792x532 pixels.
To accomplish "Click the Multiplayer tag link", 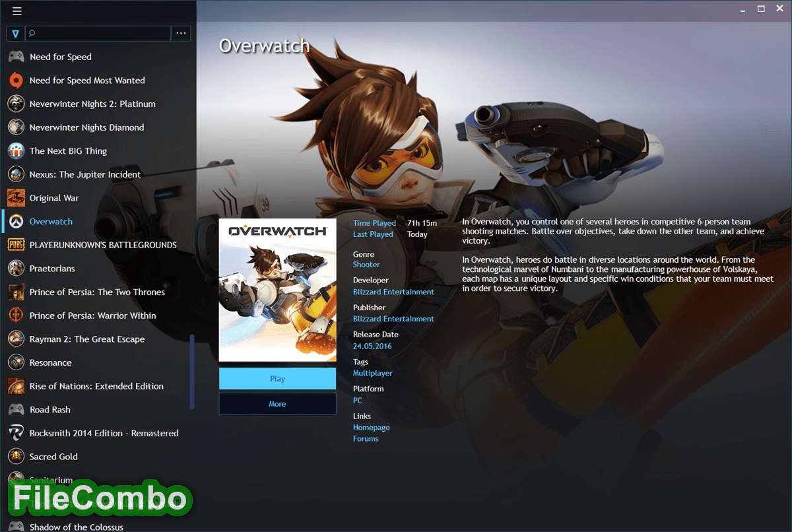I will (373, 374).
